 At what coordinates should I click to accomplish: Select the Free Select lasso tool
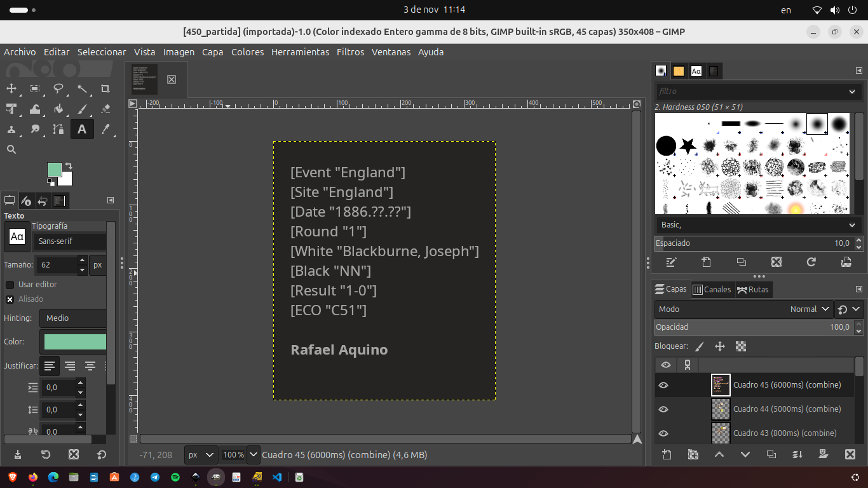[x=58, y=88]
